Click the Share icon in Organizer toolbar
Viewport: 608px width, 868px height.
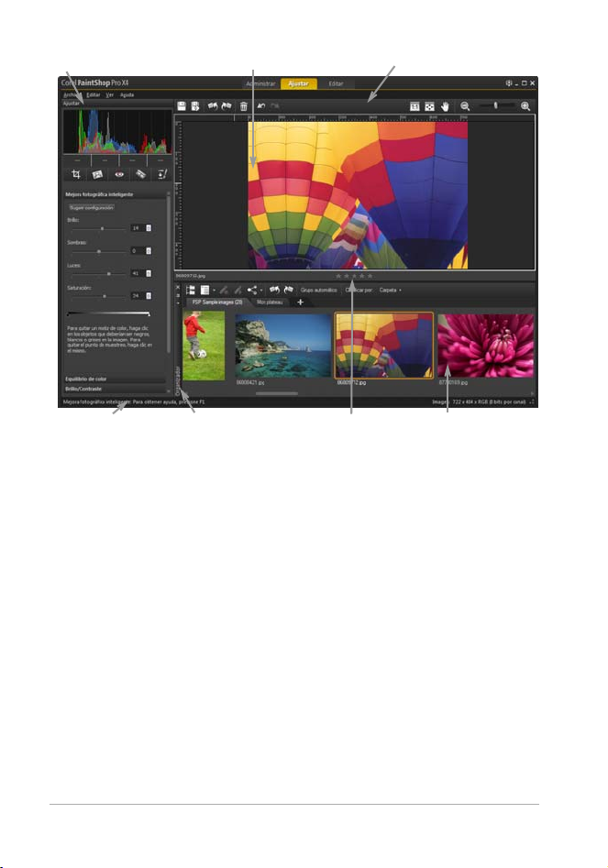tap(252, 290)
